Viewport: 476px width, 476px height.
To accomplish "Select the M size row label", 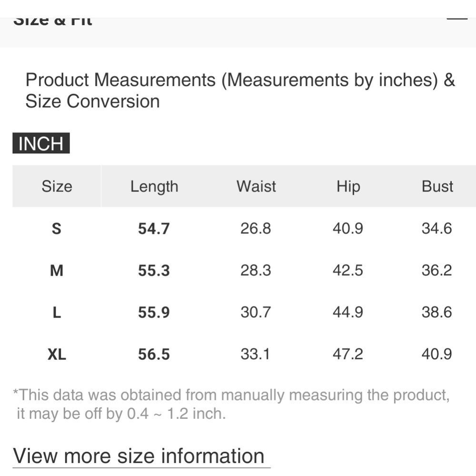I will 57,271.
